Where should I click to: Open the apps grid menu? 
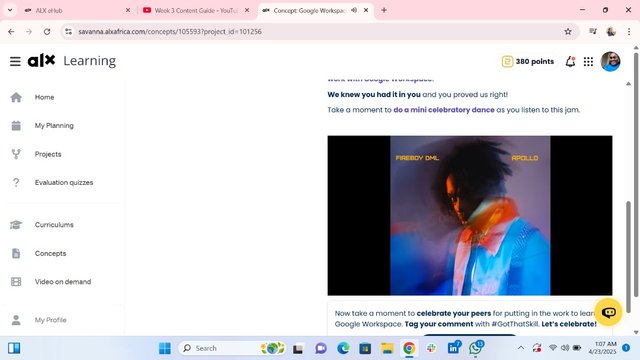tap(588, 62)
